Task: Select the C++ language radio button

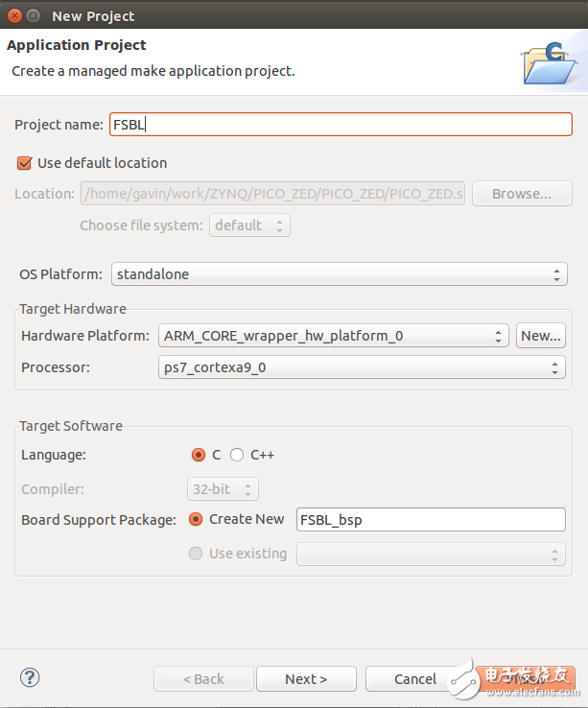Action: coord(237,455)
